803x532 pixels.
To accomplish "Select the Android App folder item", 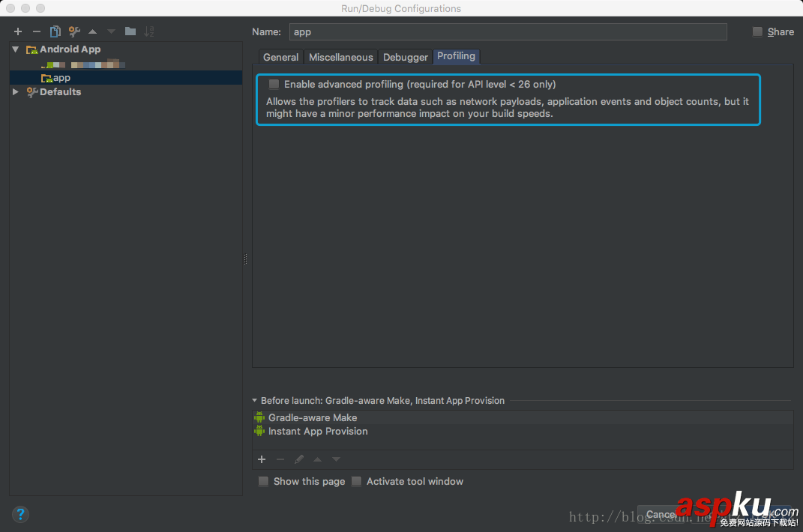I will (x=64, y=49).
